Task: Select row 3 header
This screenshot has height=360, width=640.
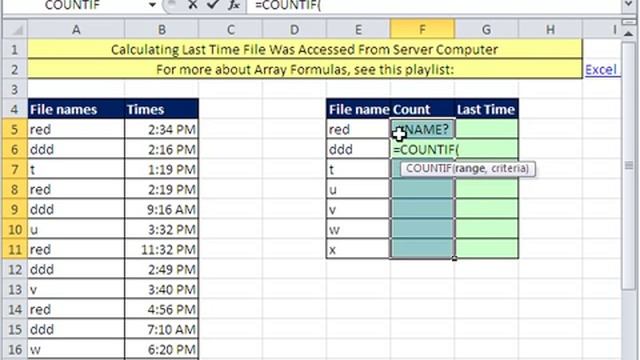Action: point(15,89)
